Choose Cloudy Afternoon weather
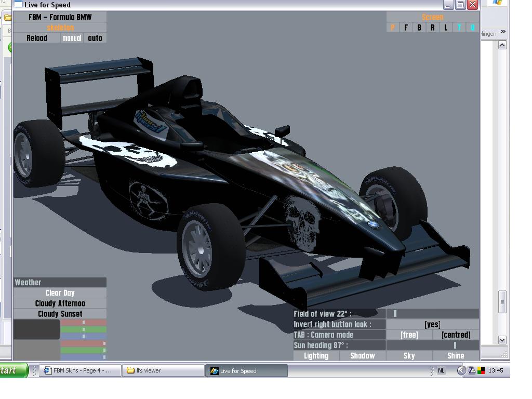The width and height of the screenshot is (532, 399). [x=60, y=303]
